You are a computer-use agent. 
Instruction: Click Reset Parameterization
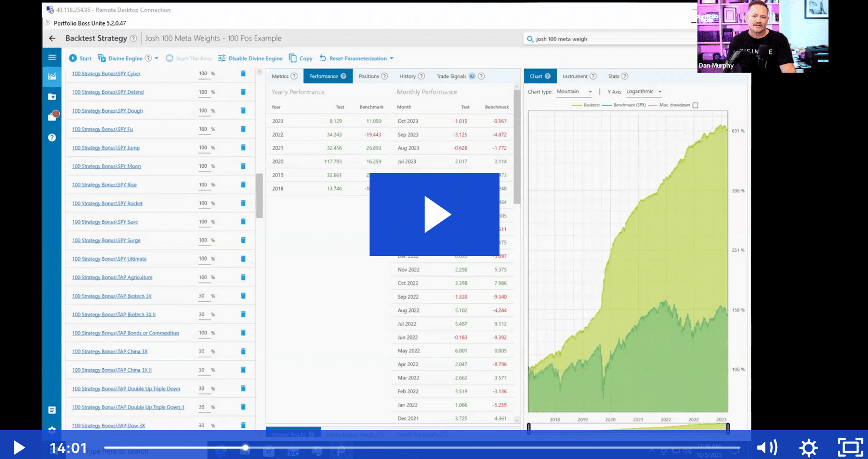(x=353, y=58)
